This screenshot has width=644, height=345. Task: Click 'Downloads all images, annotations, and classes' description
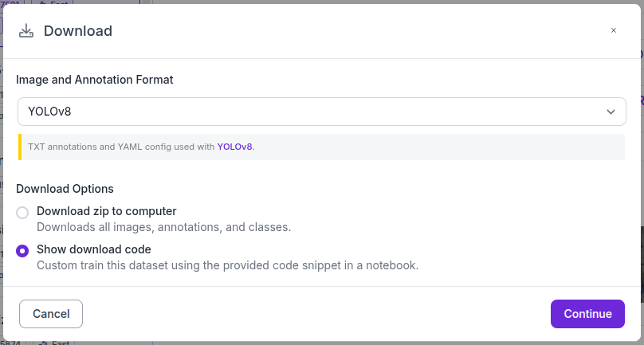coord(164,227)
